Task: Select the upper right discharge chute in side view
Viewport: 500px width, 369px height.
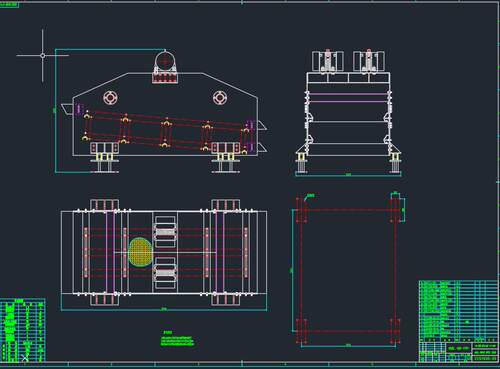Action: click(262, 126)
